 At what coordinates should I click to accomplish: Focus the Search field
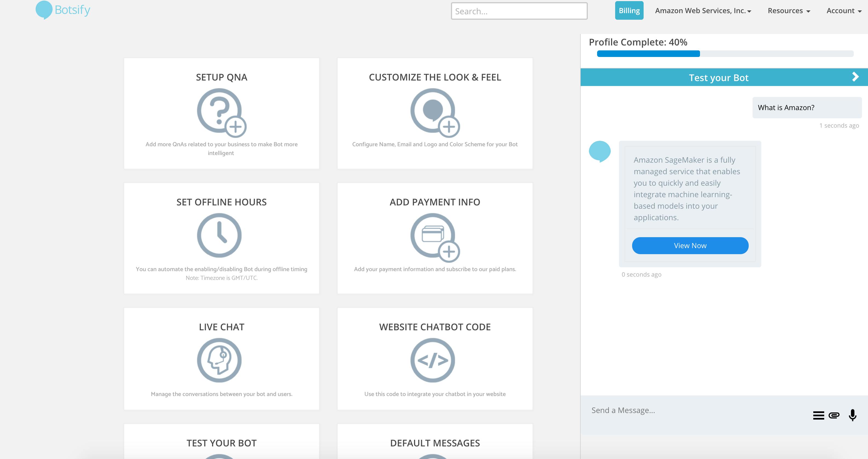click(519, 11)
